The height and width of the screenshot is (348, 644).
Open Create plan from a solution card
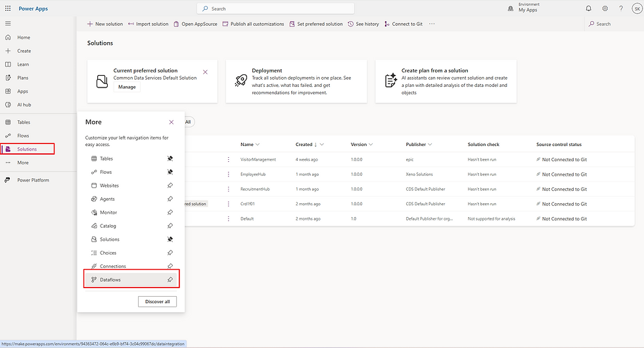click(x=446, y=82)
